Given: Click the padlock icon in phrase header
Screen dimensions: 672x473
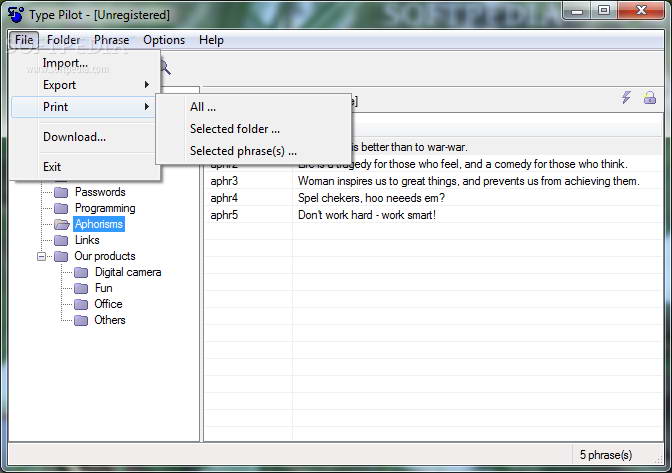Looking at the screenshot, I should [650, 97].
